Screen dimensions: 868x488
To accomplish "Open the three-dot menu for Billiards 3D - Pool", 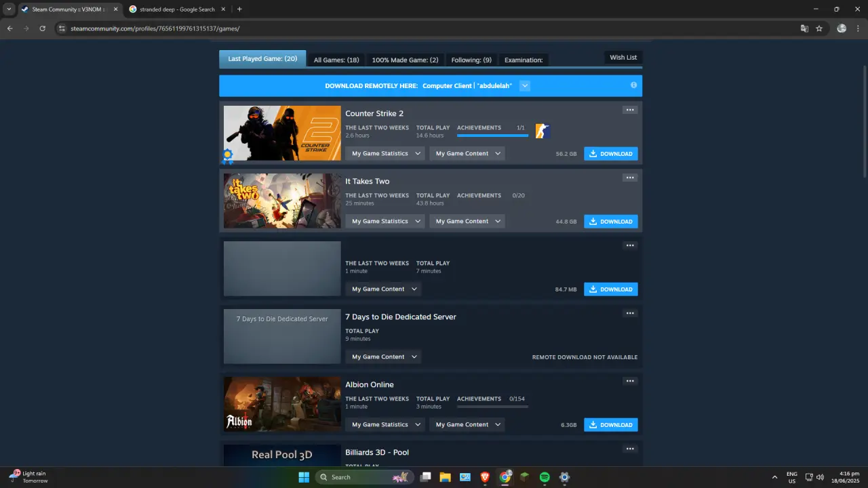I will pyautogui.click(x=630, y=449).
